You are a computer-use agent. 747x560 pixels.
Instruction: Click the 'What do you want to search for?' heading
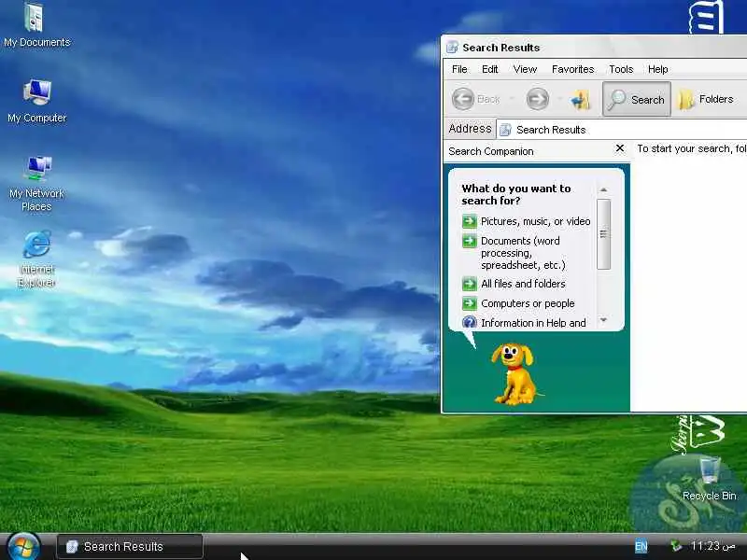pyautogui.click(x=516, y=194)
